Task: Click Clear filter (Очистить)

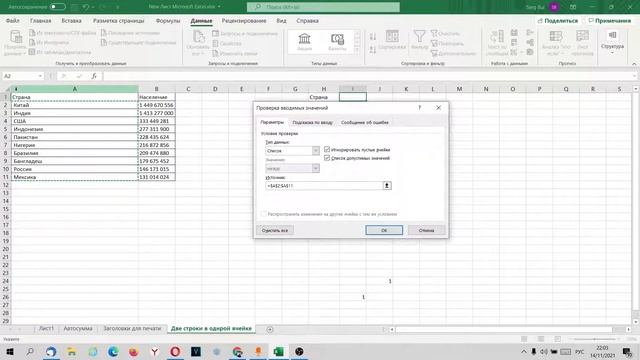Action: (x=445, y=33)
